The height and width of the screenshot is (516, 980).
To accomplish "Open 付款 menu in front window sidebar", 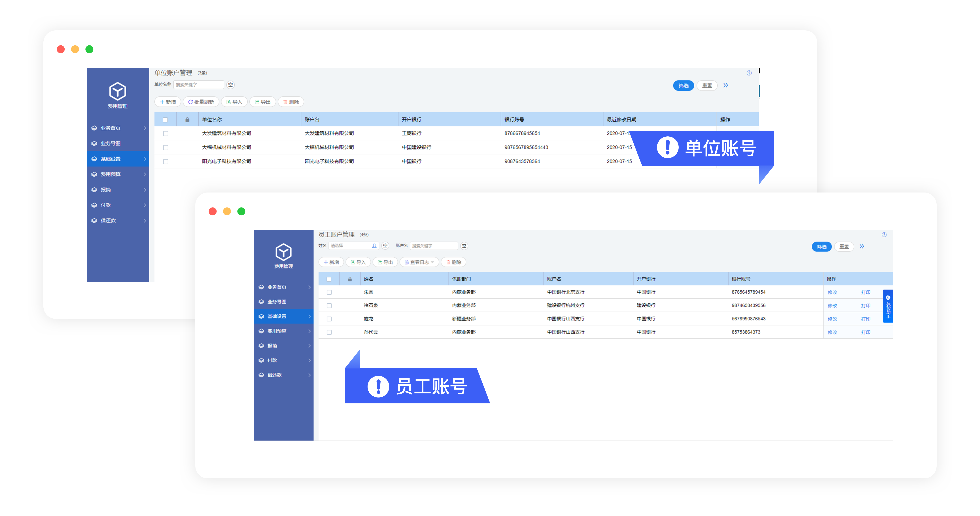I will point(283,360).
